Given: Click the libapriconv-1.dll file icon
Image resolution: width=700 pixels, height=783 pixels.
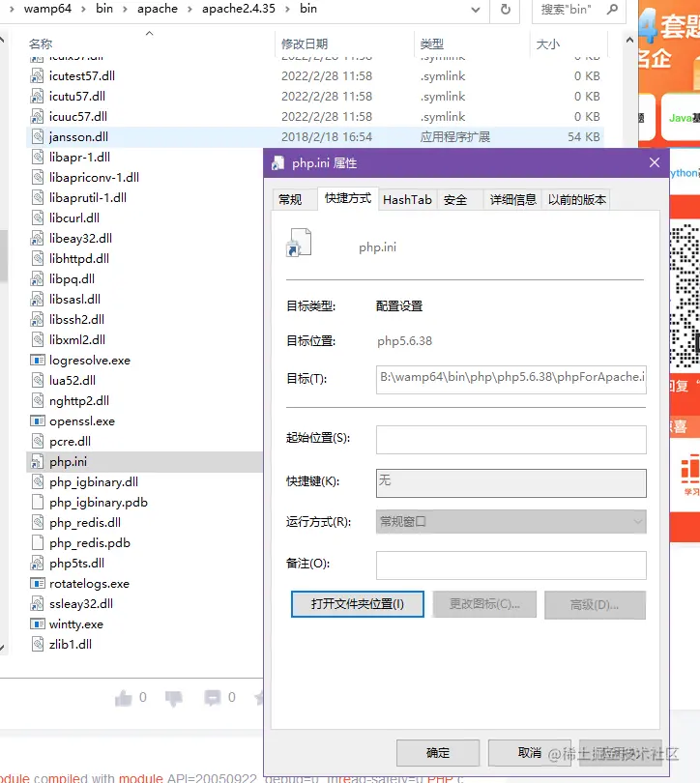Looking at the screenshot, I should [37, 177].
